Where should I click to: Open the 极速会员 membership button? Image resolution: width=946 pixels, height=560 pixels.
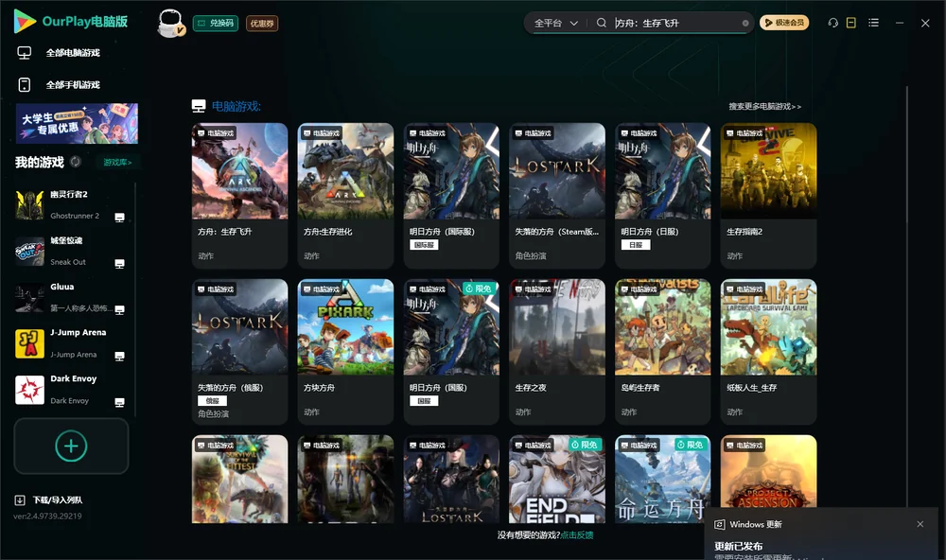[784, 23]
